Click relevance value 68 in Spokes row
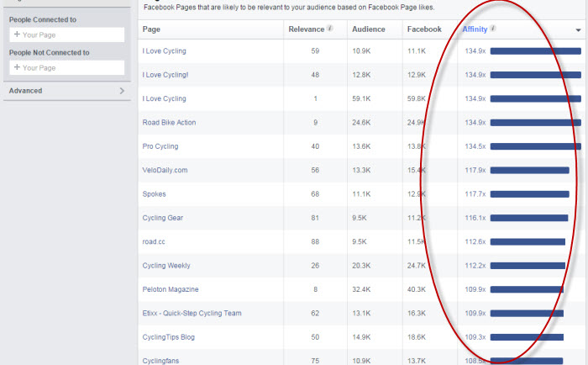The height and width of the screenshot is (365, 588). coord(315,194)
